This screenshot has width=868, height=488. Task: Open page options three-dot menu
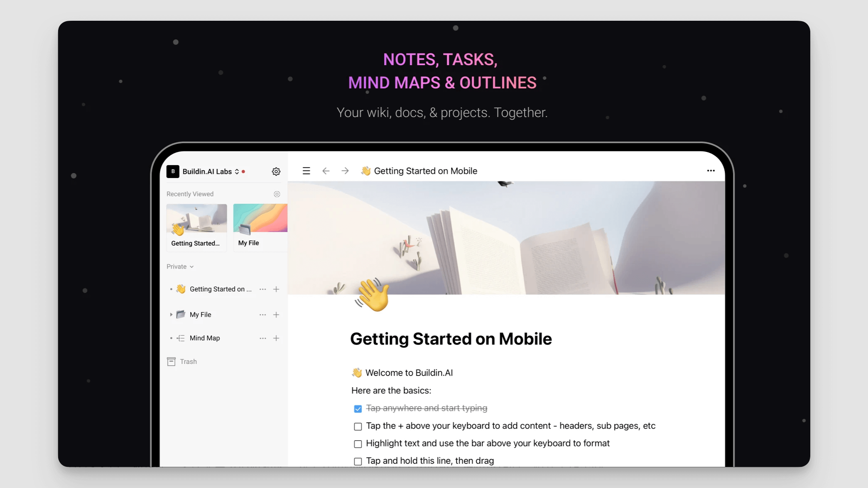711,171
